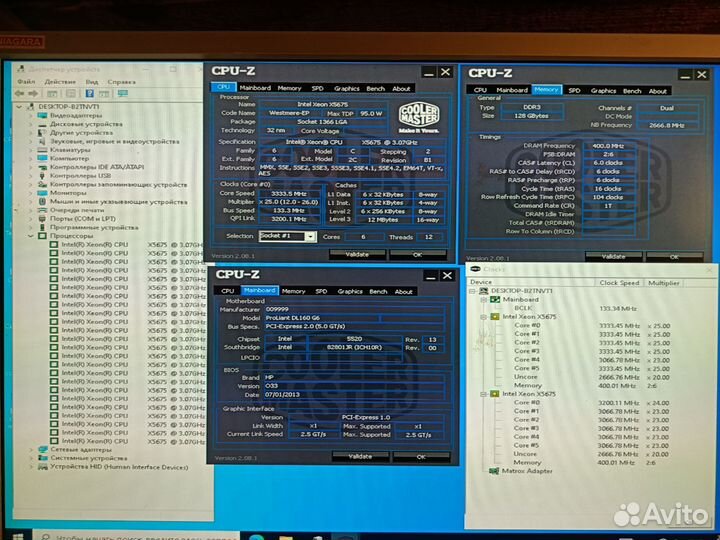Click the scan hardware monitor icon in toolbar

(122, 94)
